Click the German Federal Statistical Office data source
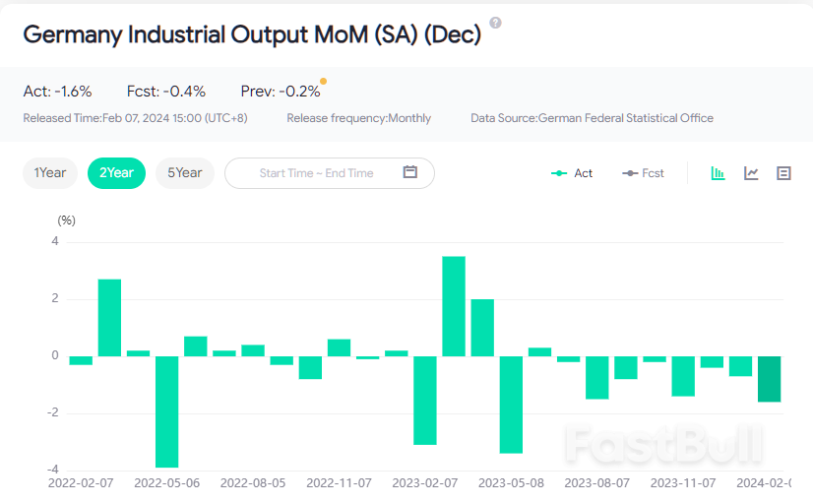 625,118
